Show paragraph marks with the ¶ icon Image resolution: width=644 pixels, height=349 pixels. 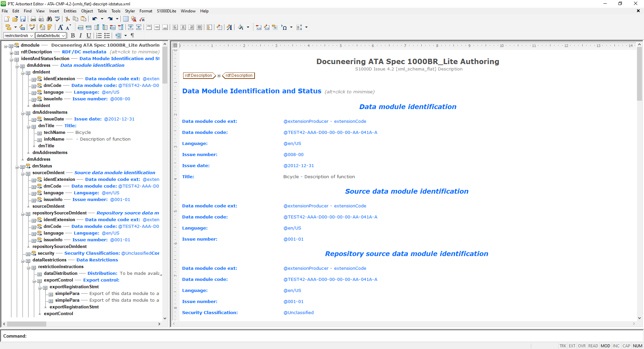coord(132,35)
